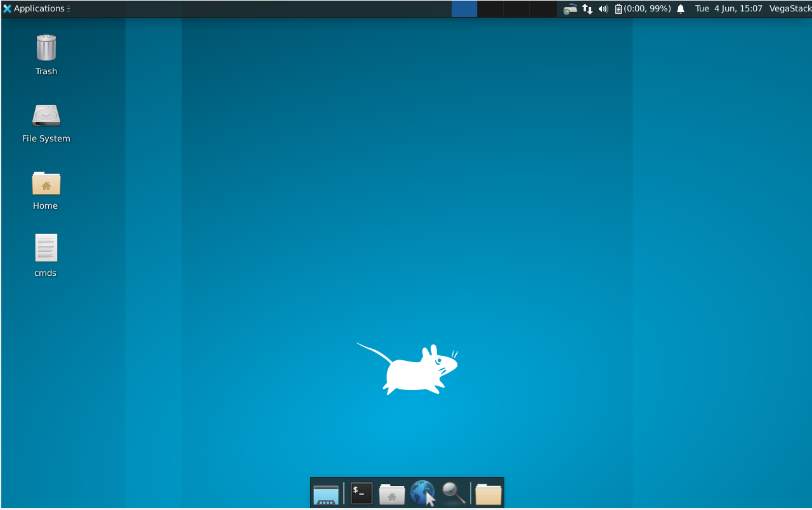Open the battery power menu showing 99%
Image resolution: width=812 pixels, height=510 pixels.
[x=642, y=8]
